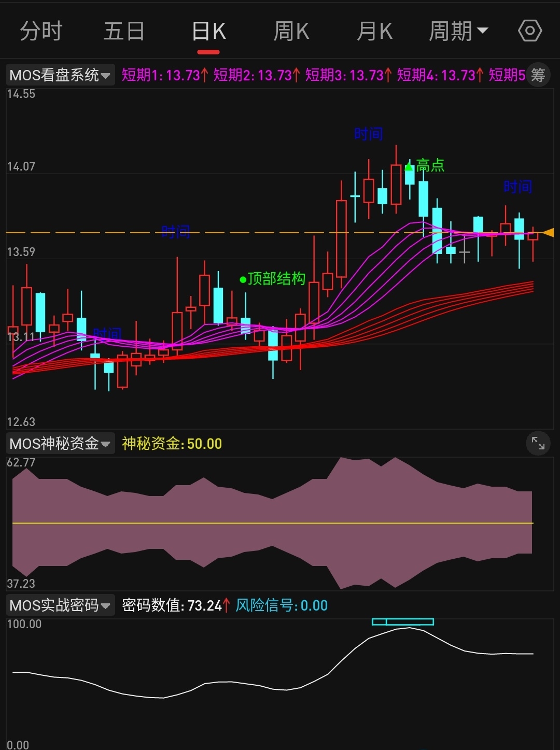This screenshot has height=750, width=560.
Task: Click the 密码数值: 73.24 reading
Action: pyautogui.click(x=176, y=605)
